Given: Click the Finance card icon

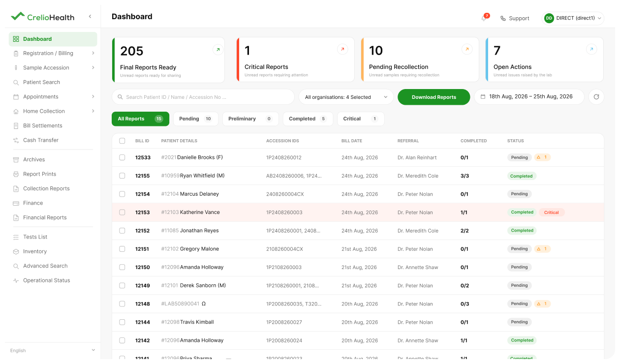Looking at the screenshot, I should point(16,203).
